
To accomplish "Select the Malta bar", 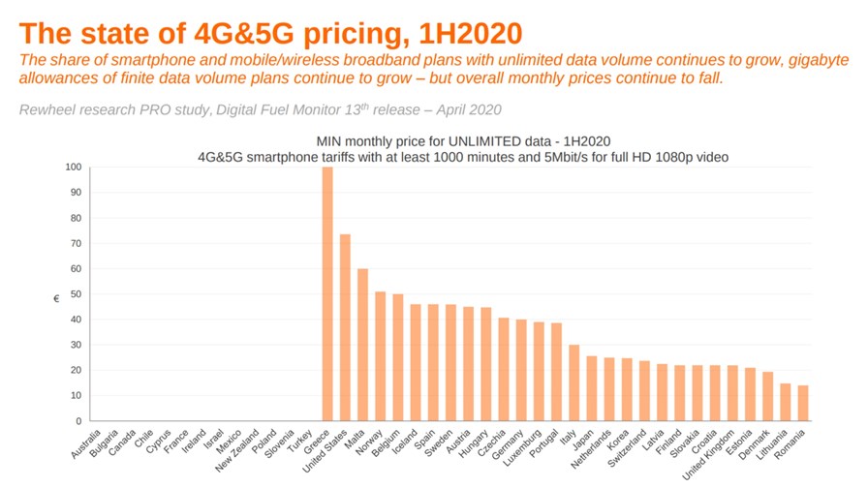I will tap(362, 345).
